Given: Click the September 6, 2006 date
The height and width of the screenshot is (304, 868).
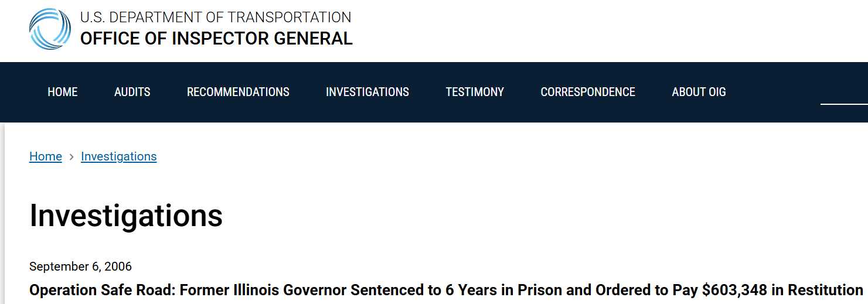Looking at the screenshot, I should (x=80, y=267).
